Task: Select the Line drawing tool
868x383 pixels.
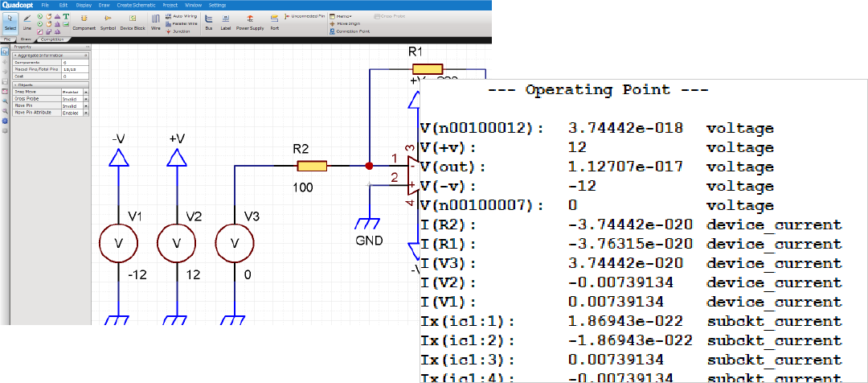Action: [x=27, y=21]
